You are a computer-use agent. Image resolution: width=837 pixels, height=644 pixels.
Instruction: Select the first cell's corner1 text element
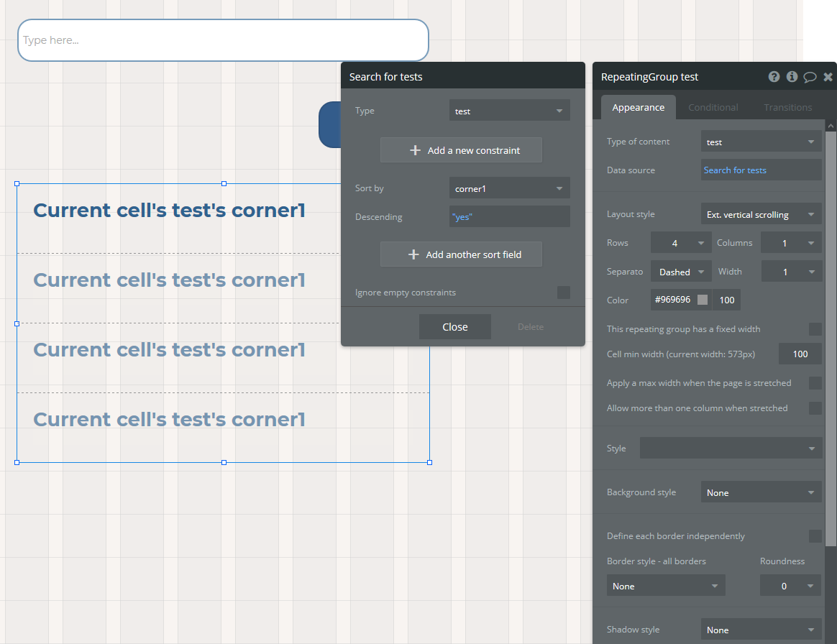169,210
